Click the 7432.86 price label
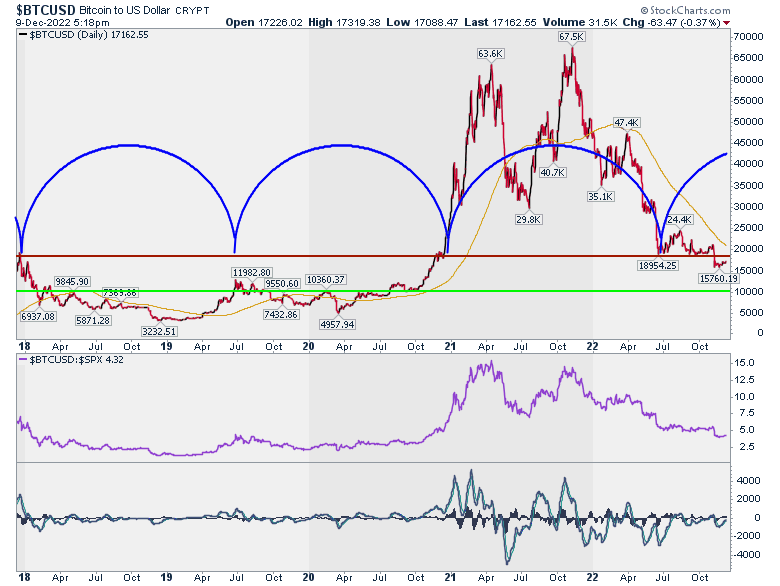Image resolution: width=780 pixels, height=586 pixels. pos(281,314)
